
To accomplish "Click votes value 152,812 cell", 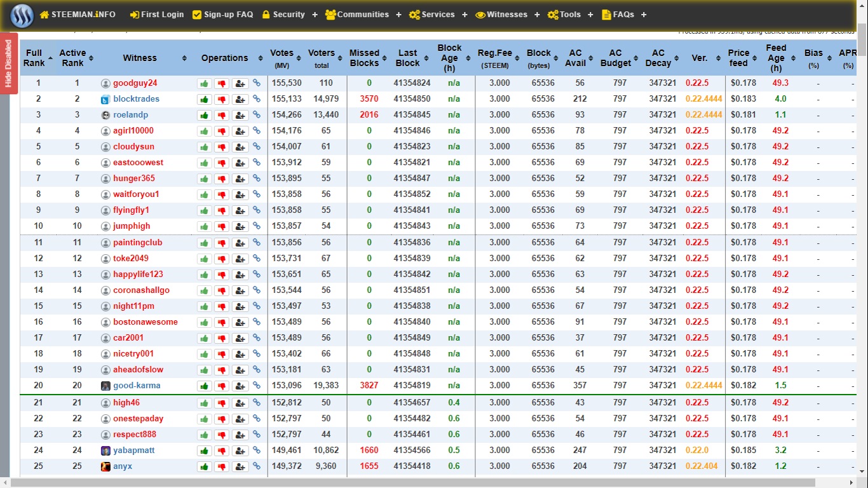I will 287,403.
